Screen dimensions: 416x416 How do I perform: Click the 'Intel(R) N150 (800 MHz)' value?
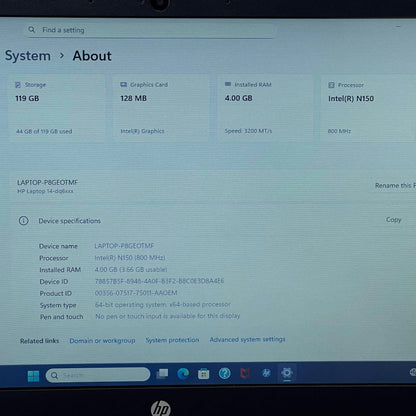click(x=130, y=258)
